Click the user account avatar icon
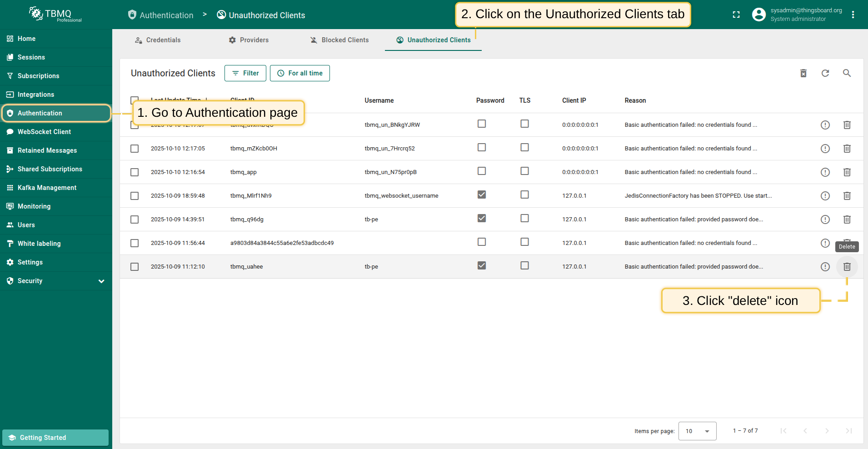The width and height of the screenshot is (868, 449). (758, 15)
